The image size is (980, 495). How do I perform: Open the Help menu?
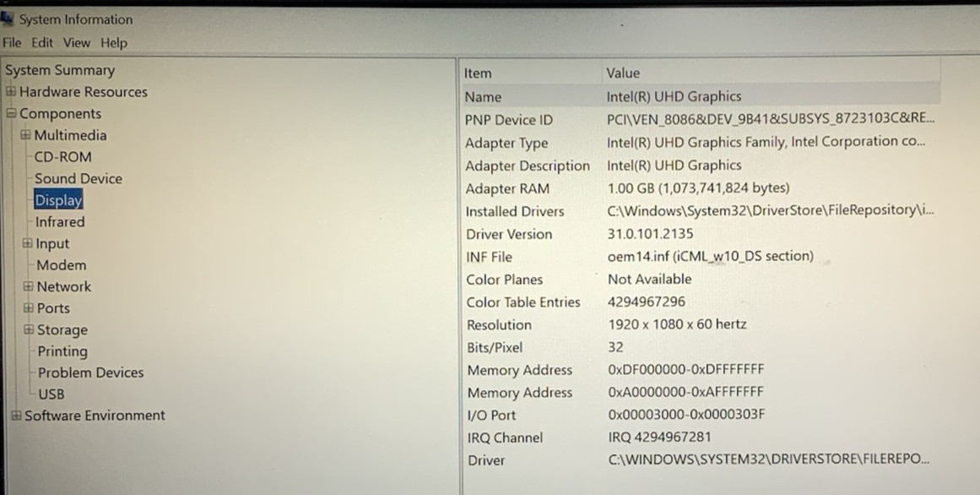(114, 42)
